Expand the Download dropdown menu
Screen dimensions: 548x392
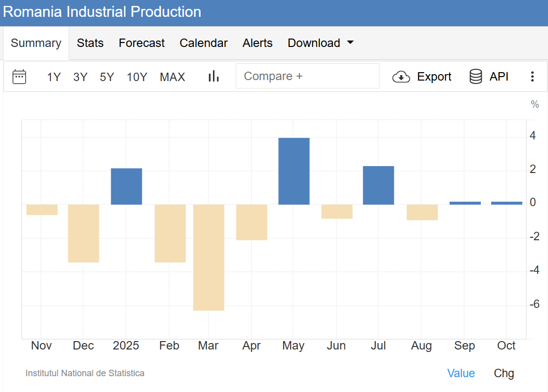[x=321, y=43]
